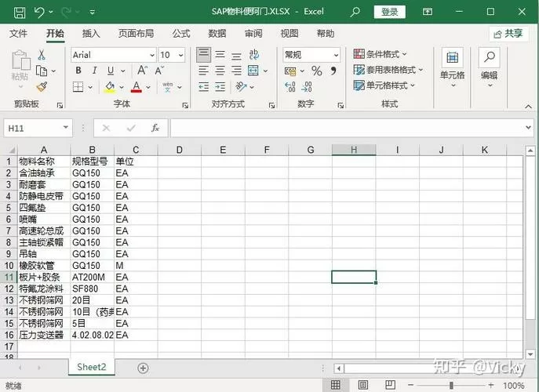Open 单元格样式 cell styles menu
This screenshot has width=539, height=392.
pyautogui.click(x=384, y=85)
